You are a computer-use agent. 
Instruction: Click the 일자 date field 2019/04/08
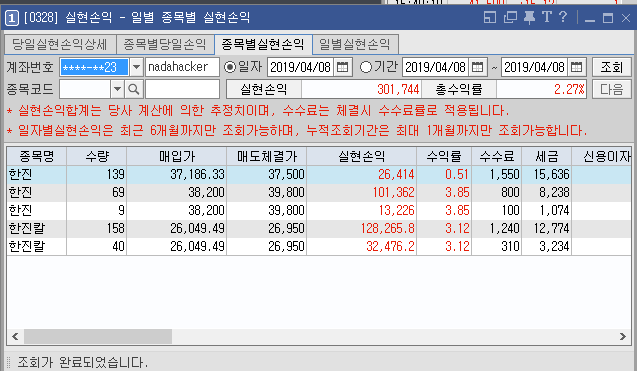pos(301,67)
